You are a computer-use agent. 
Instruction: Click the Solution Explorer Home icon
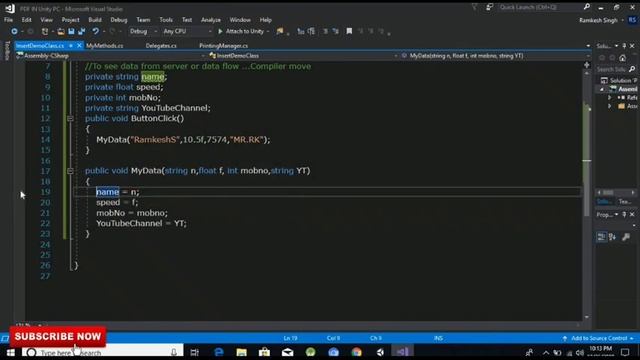[x=622, y=58]
